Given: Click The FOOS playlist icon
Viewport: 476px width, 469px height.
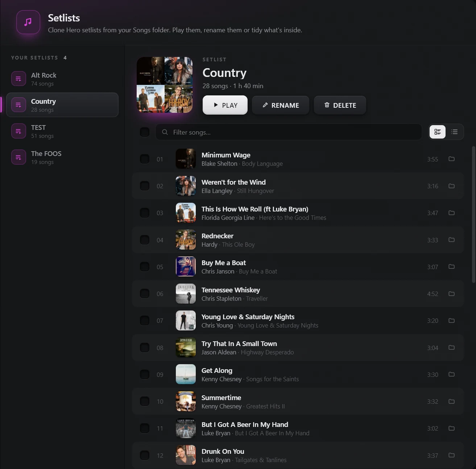Looking at the screenshot, I should click(18, 157).
